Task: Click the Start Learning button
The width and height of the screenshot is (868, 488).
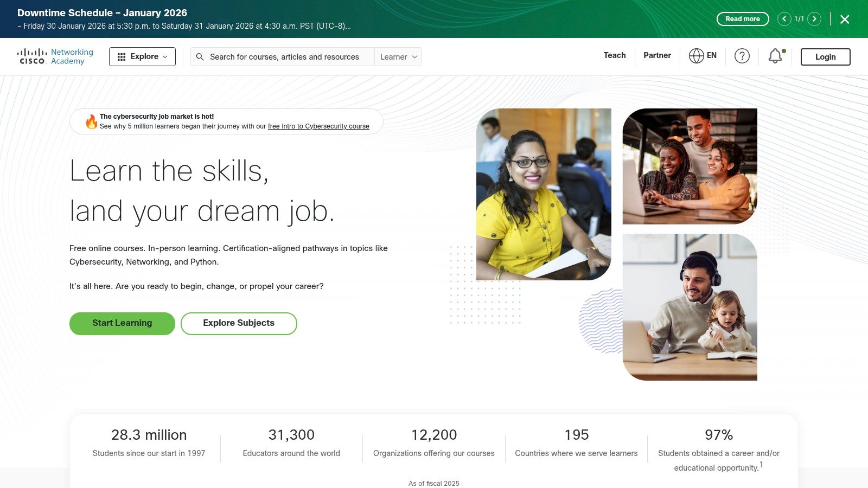Action: (122, 323)
